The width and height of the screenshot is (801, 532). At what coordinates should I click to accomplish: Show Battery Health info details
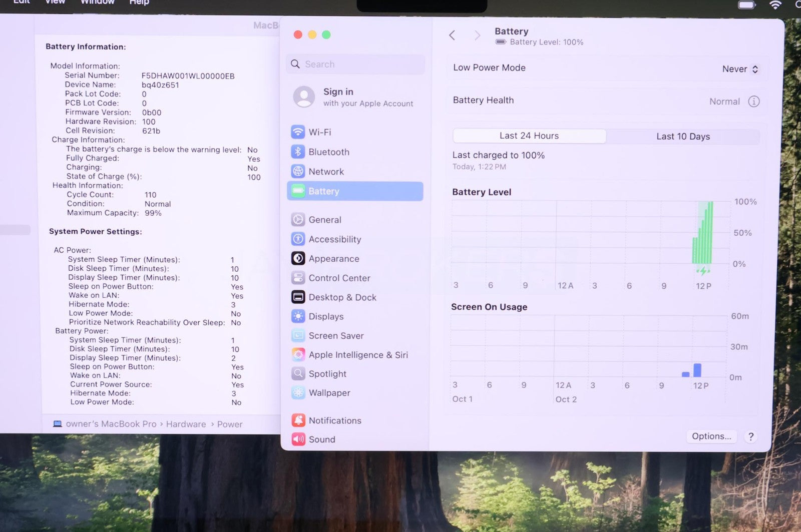coord(753,102)
